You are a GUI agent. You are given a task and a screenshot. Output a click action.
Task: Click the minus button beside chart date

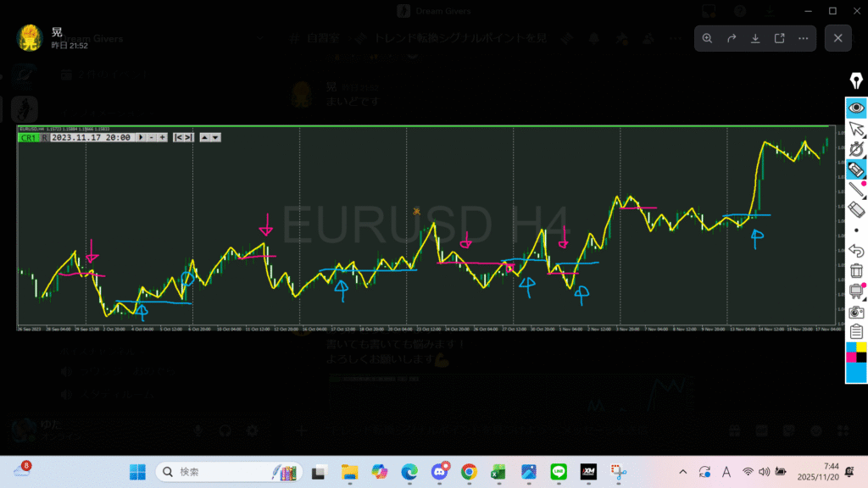click(x=151, y=137)
